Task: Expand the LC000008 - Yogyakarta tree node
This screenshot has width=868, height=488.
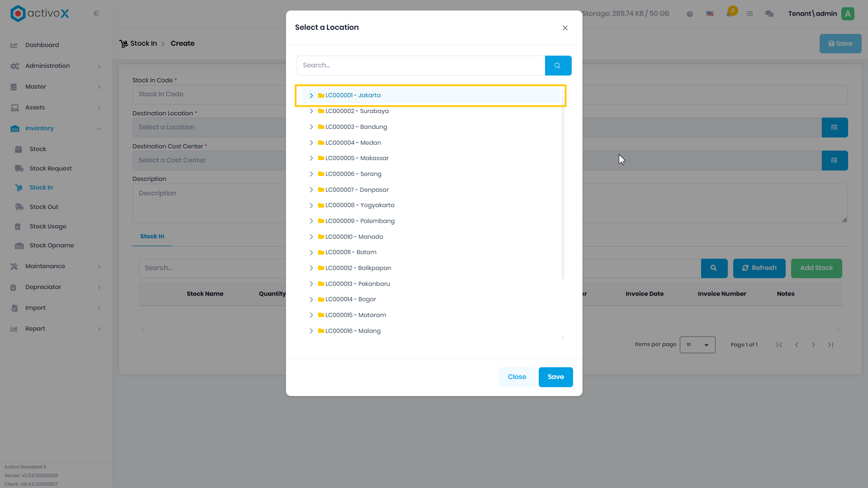Action: tap(311, 205)
